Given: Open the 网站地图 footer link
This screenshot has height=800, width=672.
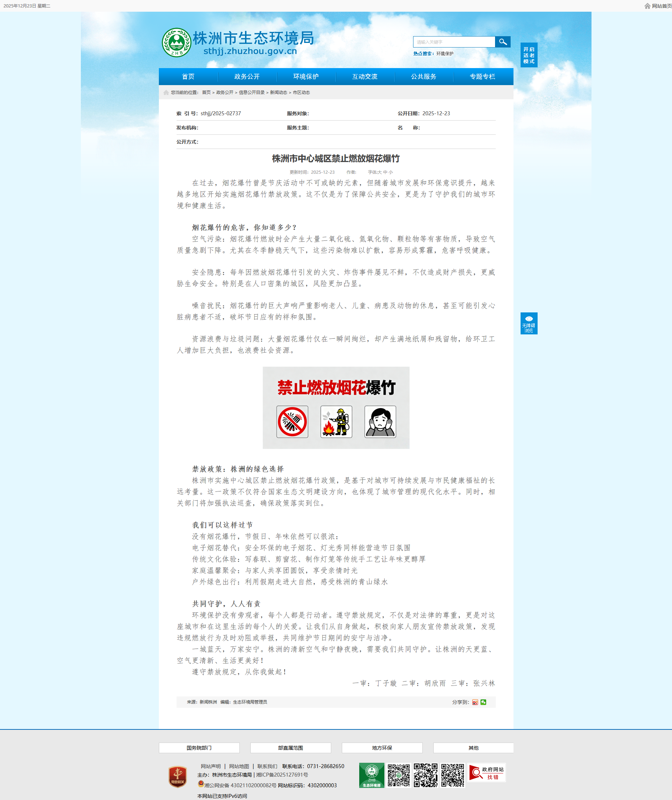Looking at the screenshot, I should point(239,766).
